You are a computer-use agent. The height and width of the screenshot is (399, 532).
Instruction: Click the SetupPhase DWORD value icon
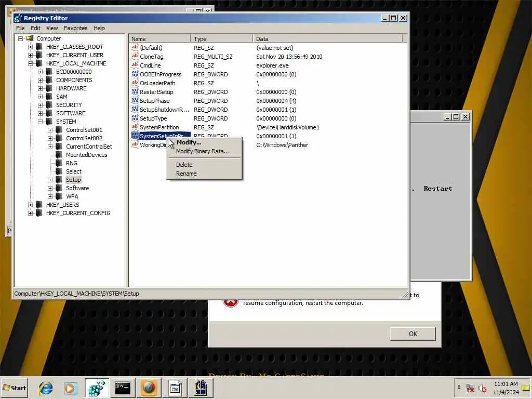coord(135,100)
